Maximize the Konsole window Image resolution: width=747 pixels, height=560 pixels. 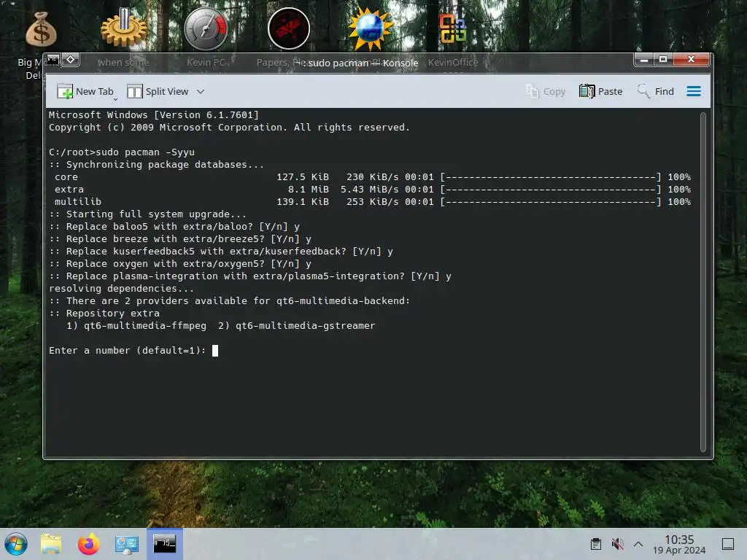point(662,60)
